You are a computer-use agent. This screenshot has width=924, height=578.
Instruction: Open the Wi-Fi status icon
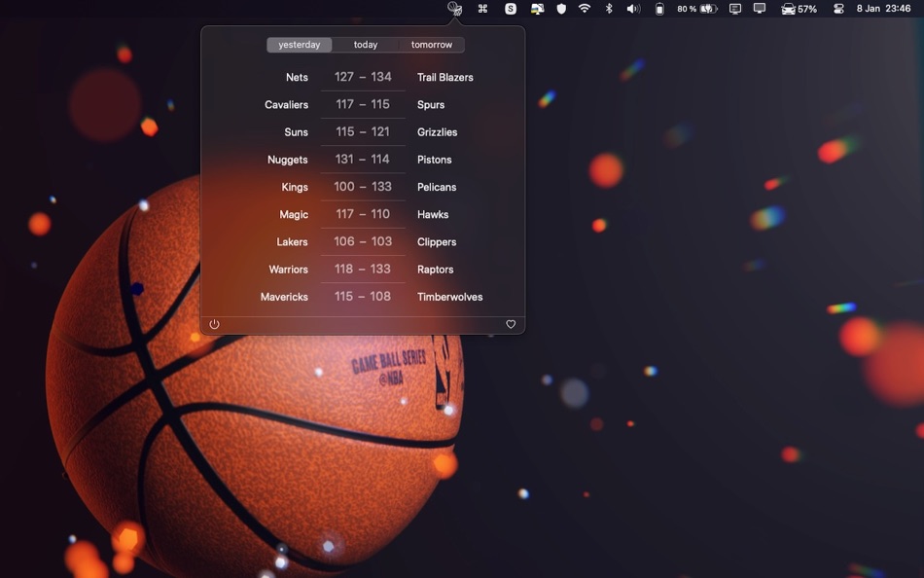pyautogui.click(x=585, y=9)
